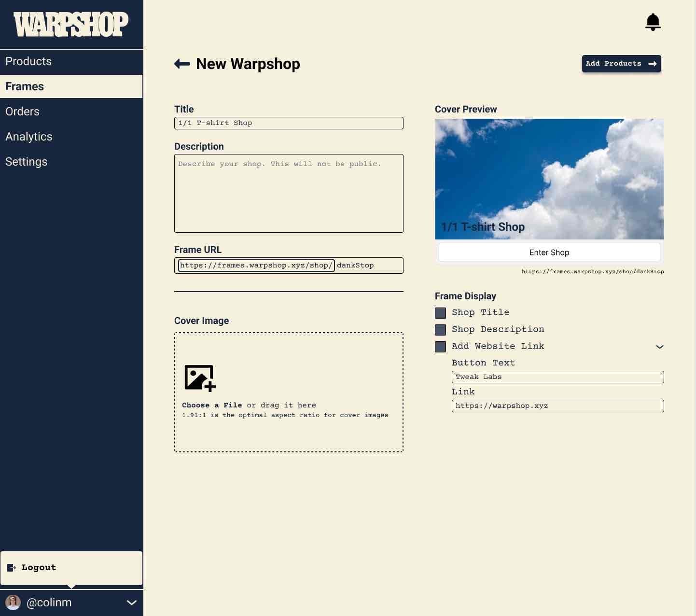The width and height of the screenshot is (696, 616).
Task: Click the back arrow beside New Warpshop
Action: pos(182,64)
